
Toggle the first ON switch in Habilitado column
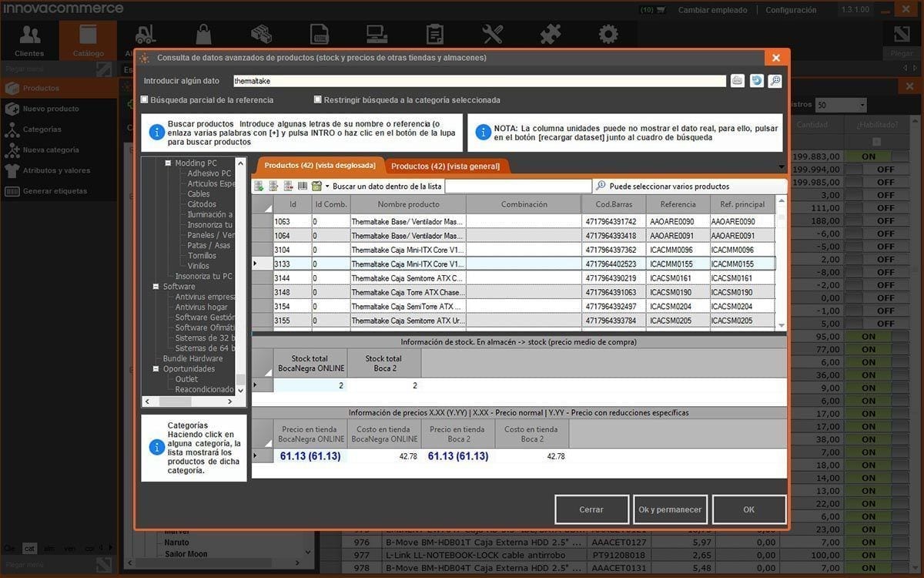(869, 156)
